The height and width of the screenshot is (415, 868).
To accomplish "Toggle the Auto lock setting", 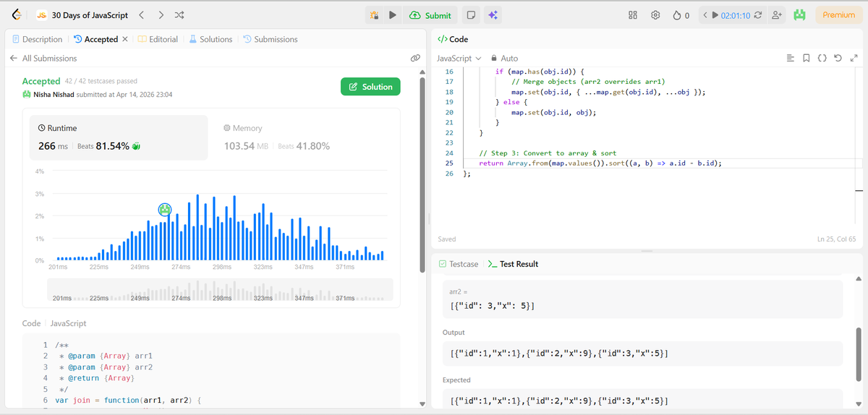I will click(504, 58).
